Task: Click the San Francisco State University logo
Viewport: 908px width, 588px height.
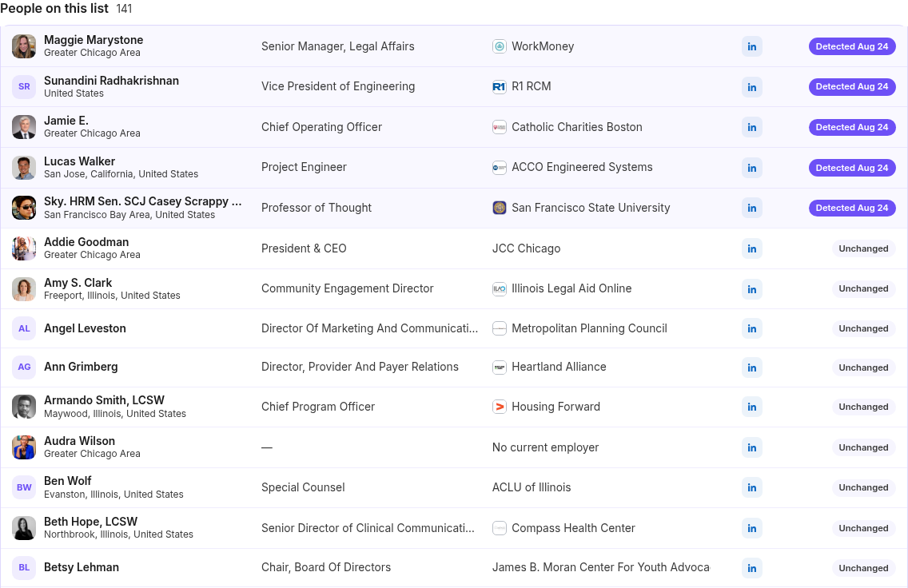Action: pyautogui.click(x=500, y=208)
